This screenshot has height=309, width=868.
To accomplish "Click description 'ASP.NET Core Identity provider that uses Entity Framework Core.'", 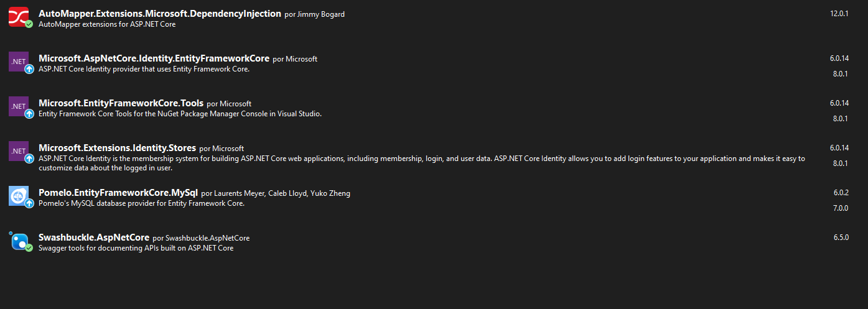I will coord(144,69).
